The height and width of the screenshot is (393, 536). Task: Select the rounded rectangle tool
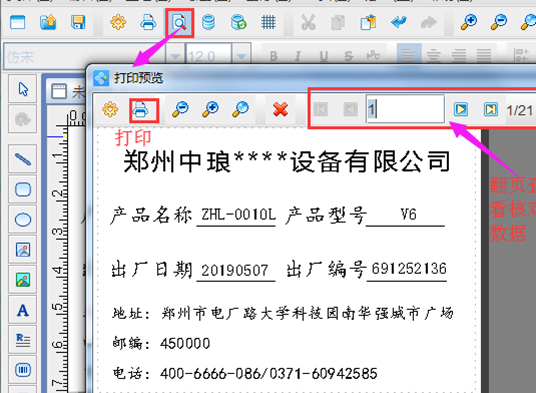coord(23,189)
